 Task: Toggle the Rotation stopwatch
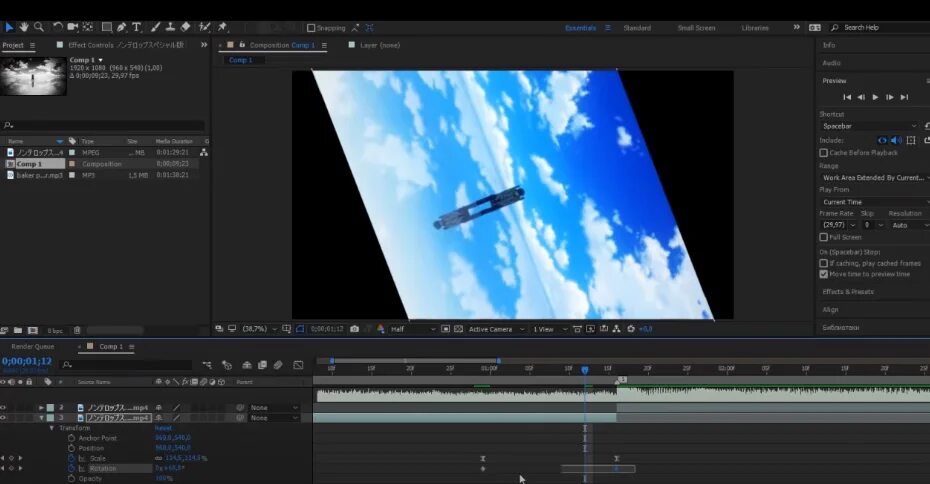tap(71, 469)
